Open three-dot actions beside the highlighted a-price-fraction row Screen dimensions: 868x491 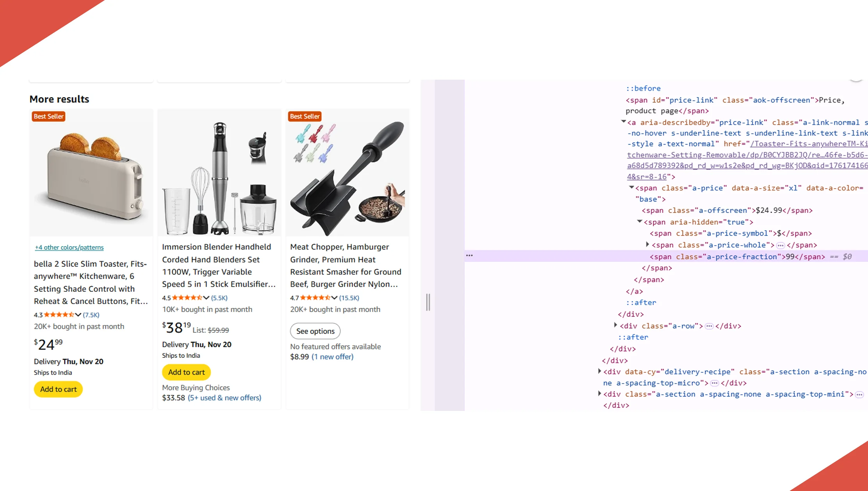469,255
